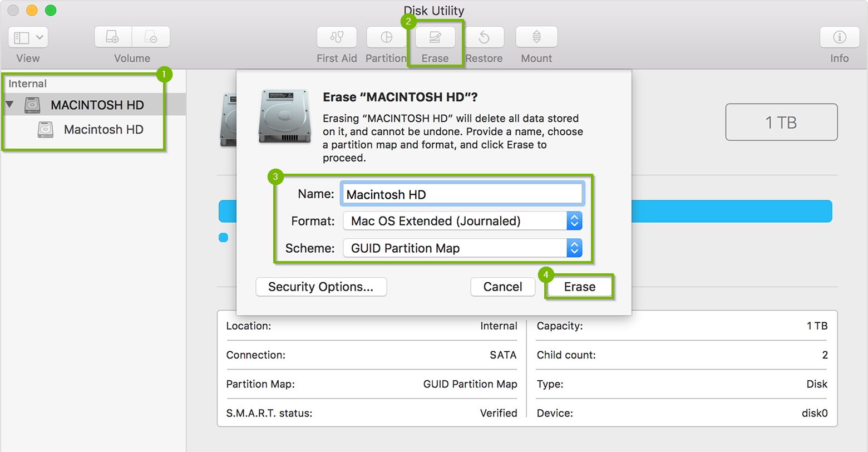Cancel the erase dialog
868x452 pixels.
pyautogui.click(x=502, y=287)
